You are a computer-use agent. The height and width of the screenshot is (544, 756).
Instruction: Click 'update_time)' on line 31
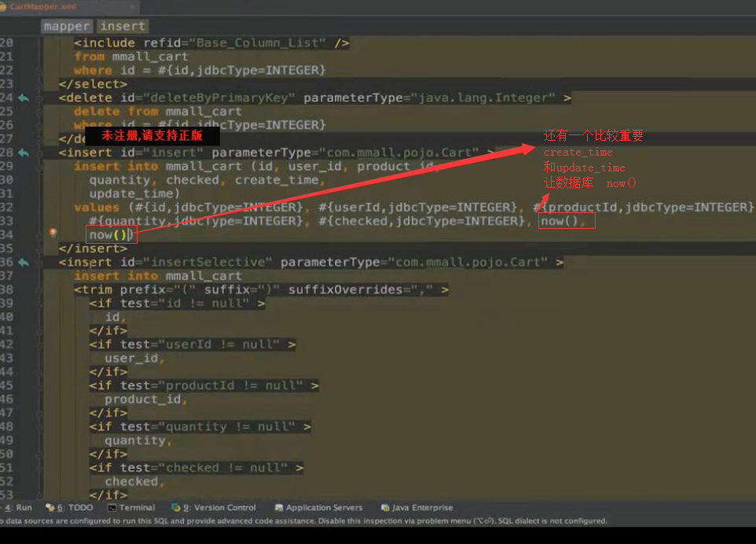[x=134, y=194]
